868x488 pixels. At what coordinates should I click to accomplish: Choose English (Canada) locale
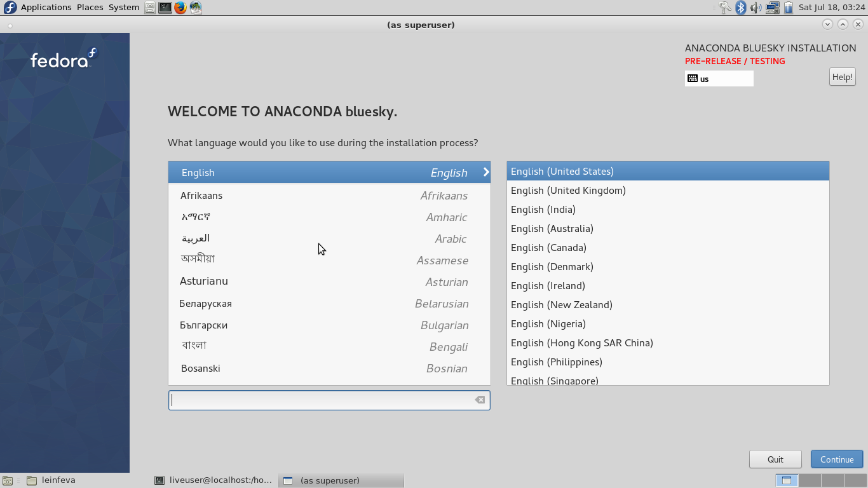point(668,247)
